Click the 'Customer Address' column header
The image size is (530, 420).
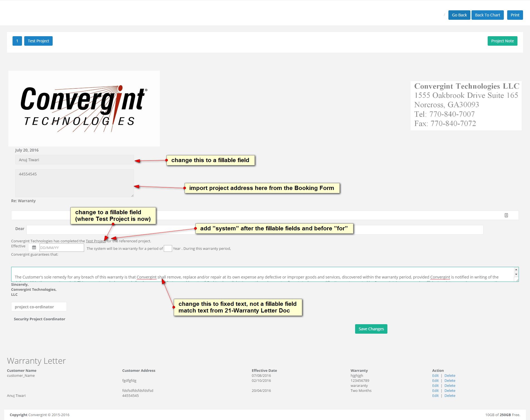pyautogui.click(x=139, y=371)
